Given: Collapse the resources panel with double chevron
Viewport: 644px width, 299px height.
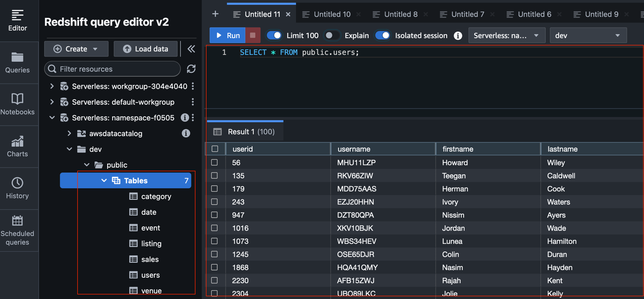Looking at the screenshot, I should pyautogui.click(x=191, y=49).
